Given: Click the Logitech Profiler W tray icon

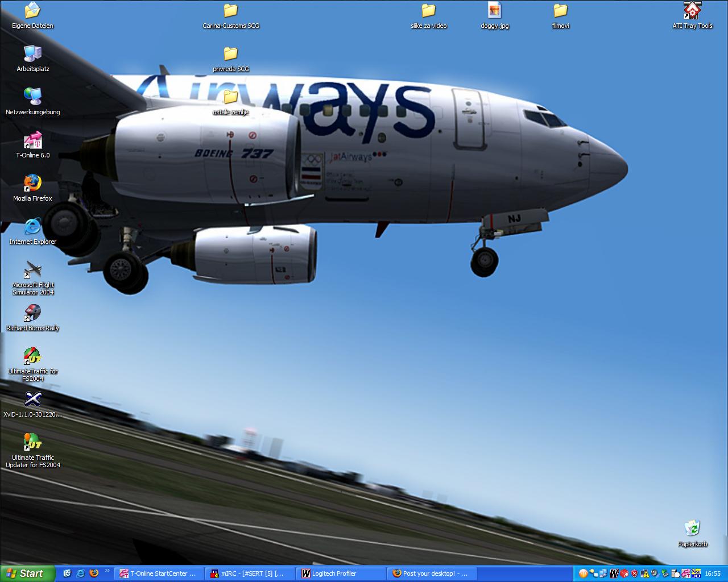Looking at the screenshot, I should click(614, 573).
